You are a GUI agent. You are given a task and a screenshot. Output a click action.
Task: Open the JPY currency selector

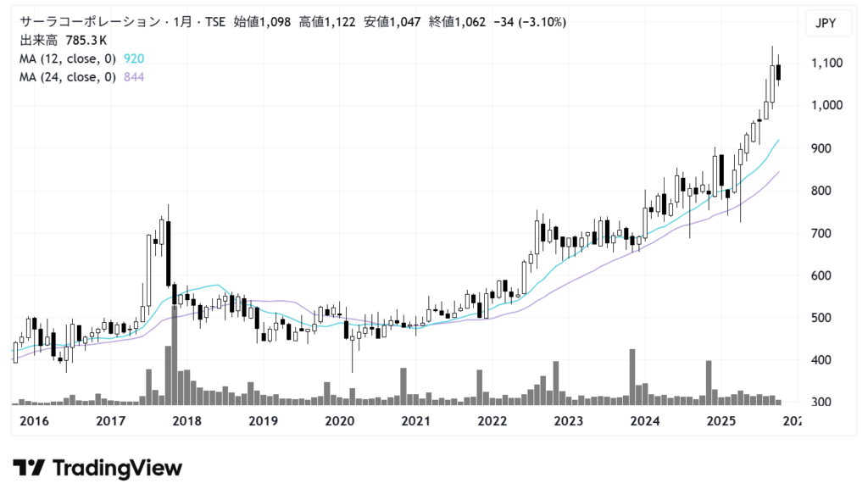826,24
